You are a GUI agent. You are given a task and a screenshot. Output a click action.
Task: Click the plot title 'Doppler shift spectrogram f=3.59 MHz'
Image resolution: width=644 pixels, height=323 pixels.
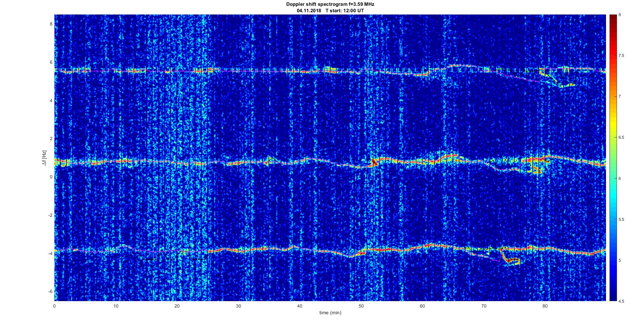click(x=330, y=5)
